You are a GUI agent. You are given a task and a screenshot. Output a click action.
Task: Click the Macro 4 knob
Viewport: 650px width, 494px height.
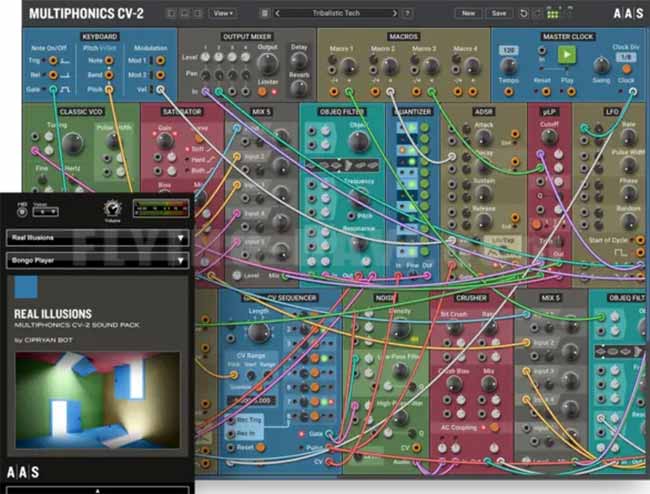pyautogui.click(x=472, y=66)
